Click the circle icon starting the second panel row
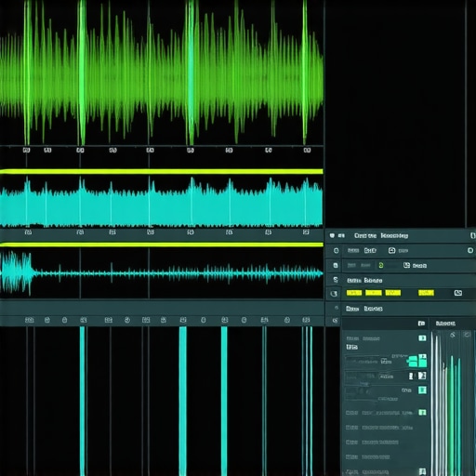This screenshot has height=476, width=476. pyautogui.click(x=337, y=251)
